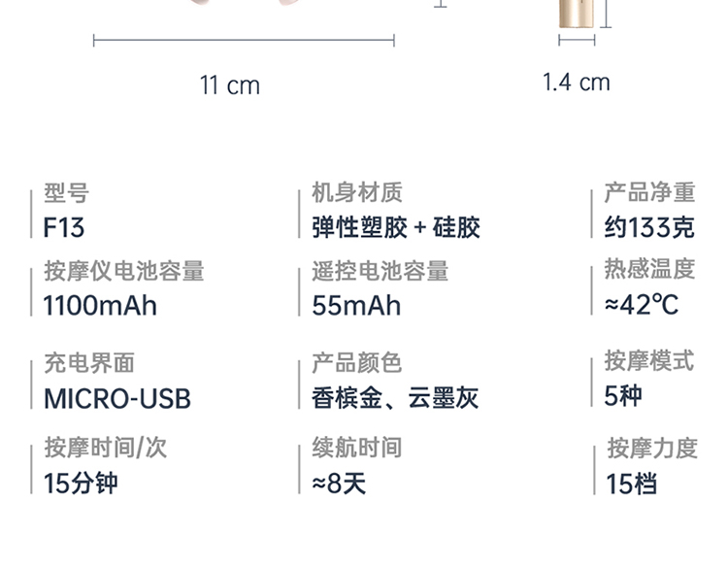Viewport: 728px width, 568px height.
Task: Click the 约133克 net weight value
Action: [x=649, y=227]
